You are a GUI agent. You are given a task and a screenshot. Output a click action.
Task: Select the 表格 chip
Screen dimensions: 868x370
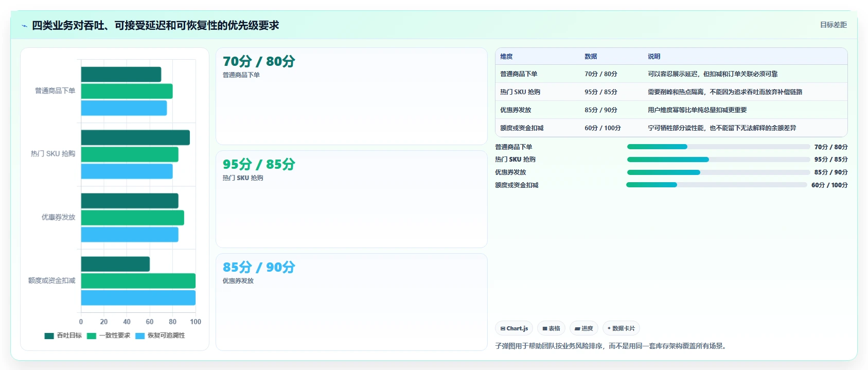551,328
